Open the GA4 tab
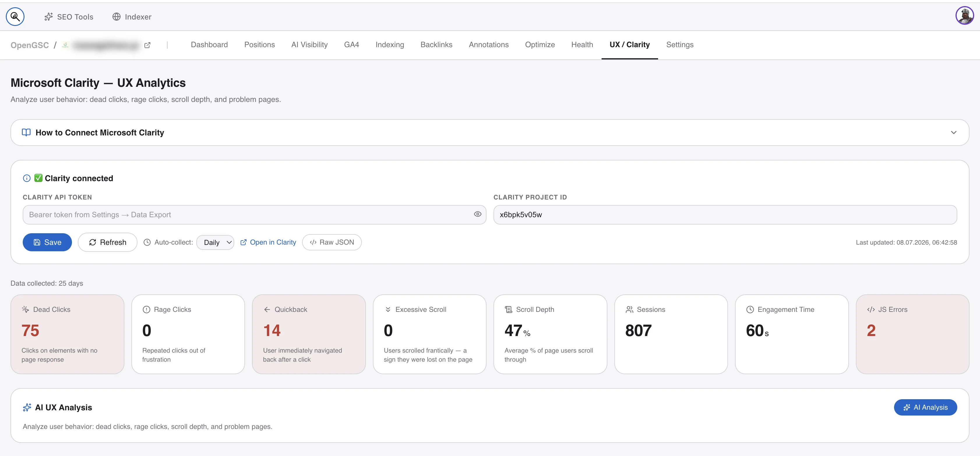Screen dimensions: 980x456 352,45
